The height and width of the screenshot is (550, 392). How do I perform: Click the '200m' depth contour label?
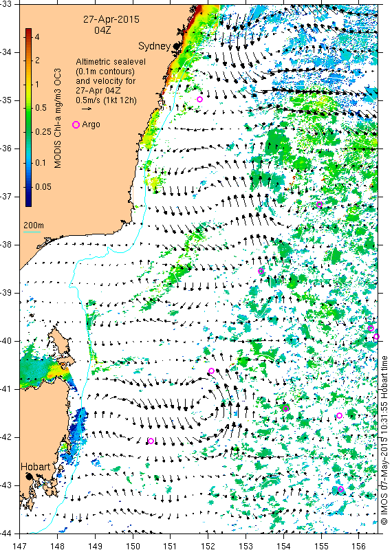pos(33,225)
